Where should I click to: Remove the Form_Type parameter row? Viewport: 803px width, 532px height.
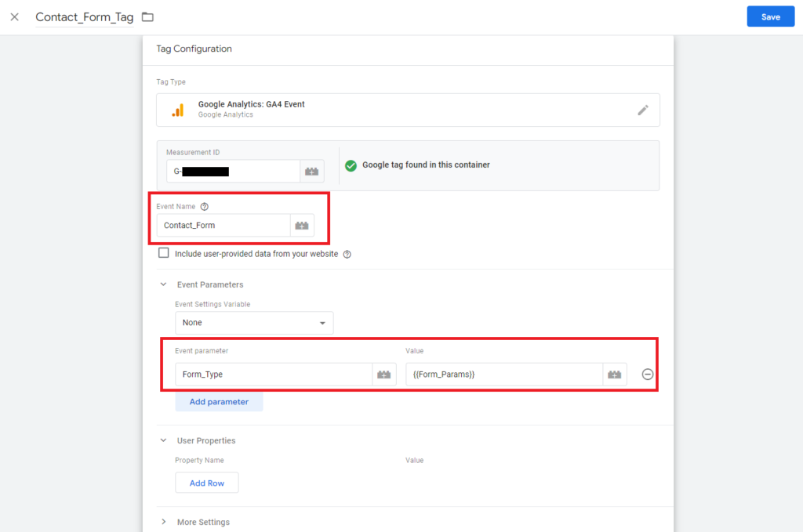648,375
